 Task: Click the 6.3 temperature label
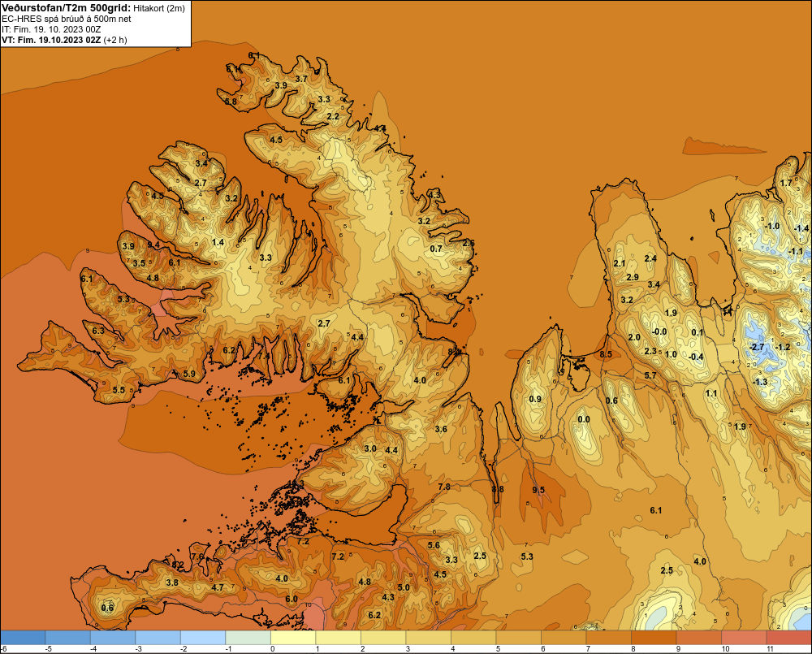98,331
